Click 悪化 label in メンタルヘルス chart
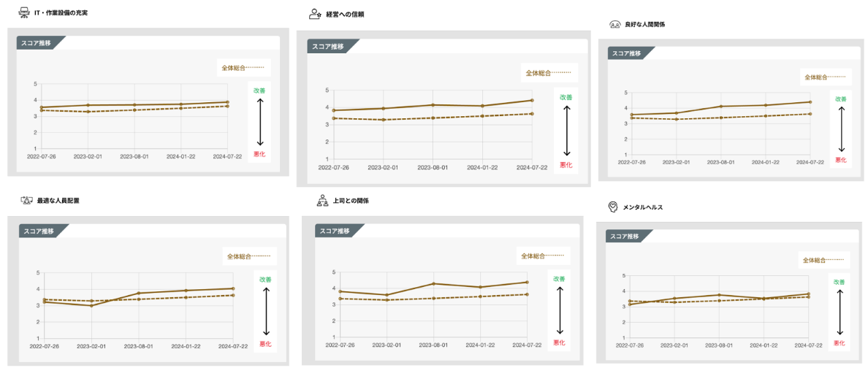This screenshot has height=368, width=868. point(840,343)
